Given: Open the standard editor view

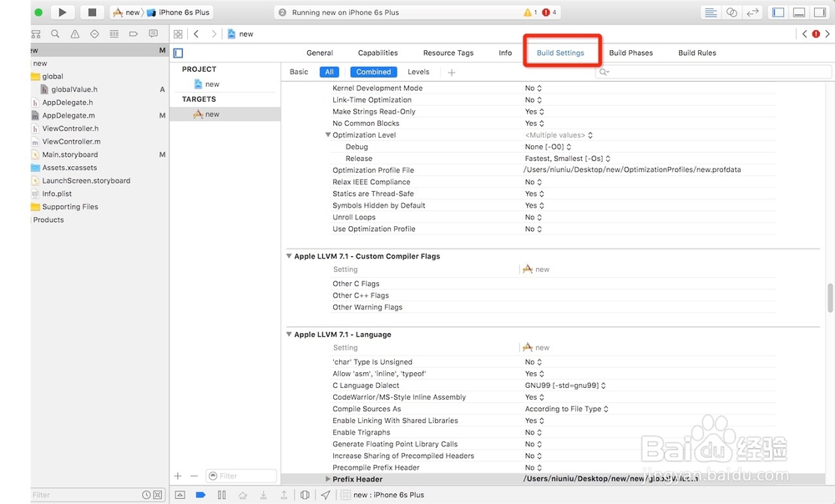Looking at the screenshot, I should click(x=711, y=13).
